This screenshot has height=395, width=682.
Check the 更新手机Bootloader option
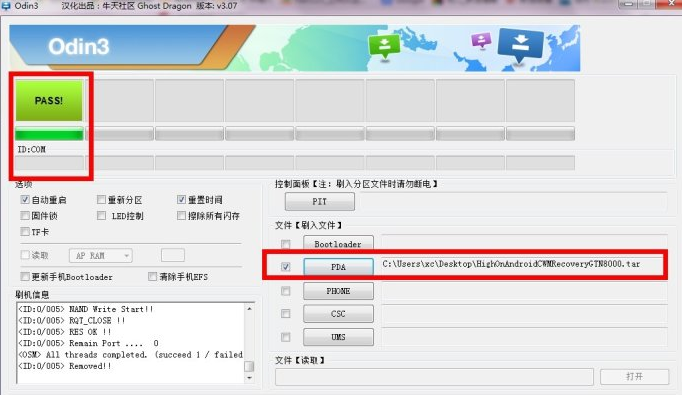pos(25,277)
